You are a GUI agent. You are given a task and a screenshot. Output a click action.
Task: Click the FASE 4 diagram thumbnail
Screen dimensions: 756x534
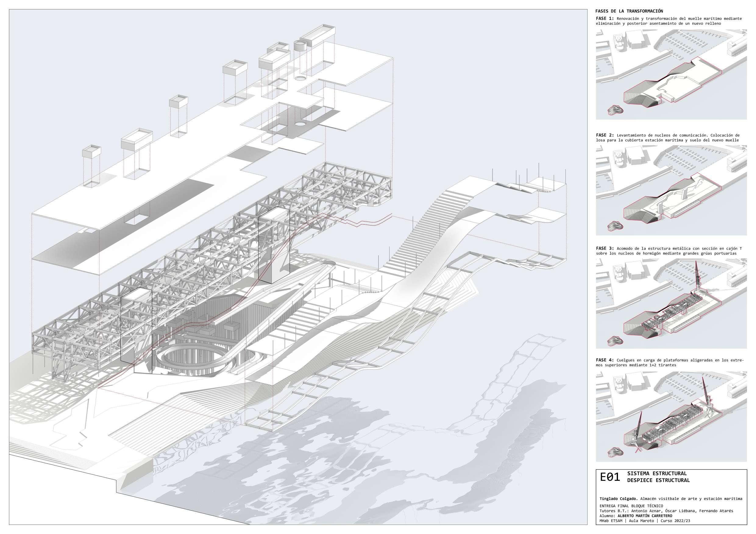(x=671, y=416)
